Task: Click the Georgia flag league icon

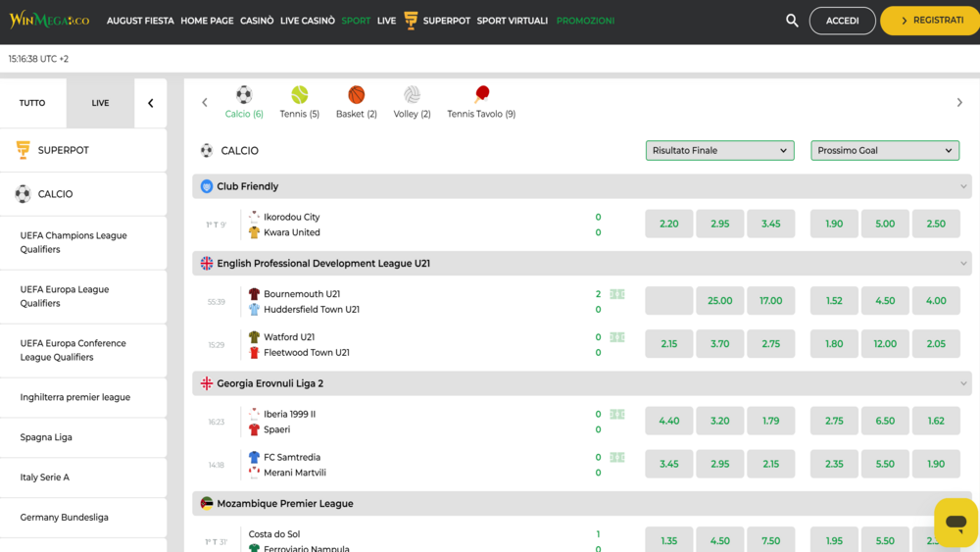Action: coord(206,383)
